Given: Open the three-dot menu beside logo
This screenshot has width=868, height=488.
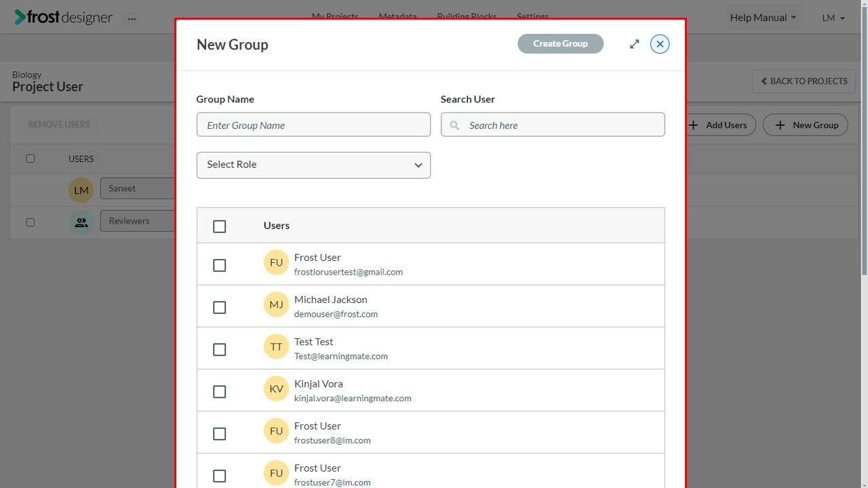Looking at the screenshot, I should (x=132, y=18).
